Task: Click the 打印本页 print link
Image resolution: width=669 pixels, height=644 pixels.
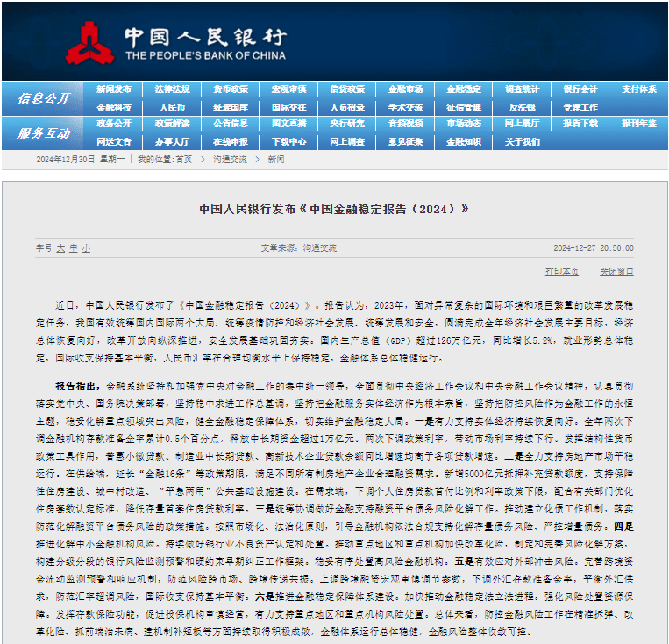Action: 561,272
